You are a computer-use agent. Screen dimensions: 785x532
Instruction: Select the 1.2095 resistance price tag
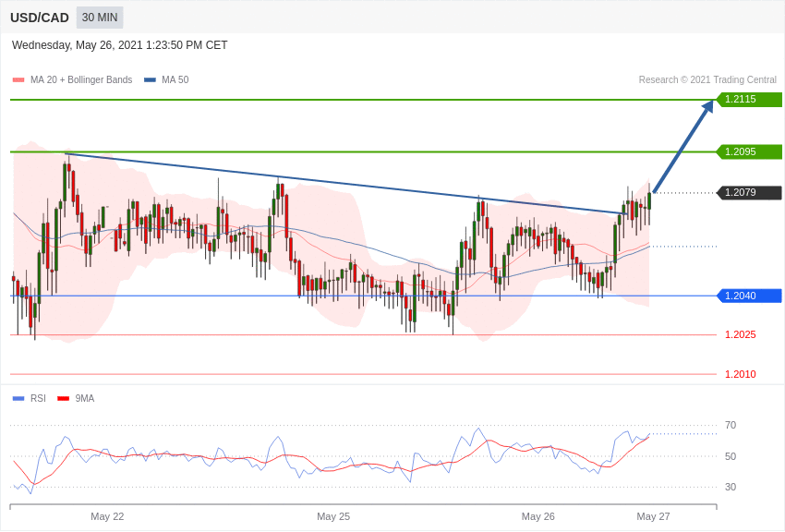[x=749, y=151]
